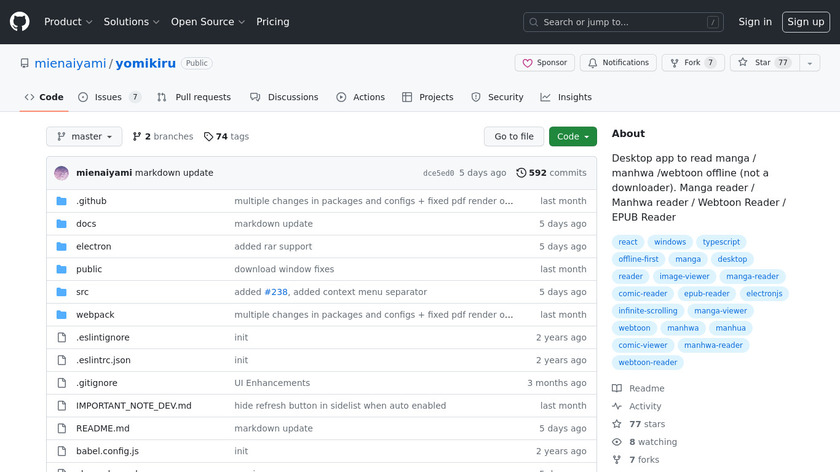This screenshot has width=840, height=472.
Task: Select the react topic tag
Action: (x=628, y=242)
